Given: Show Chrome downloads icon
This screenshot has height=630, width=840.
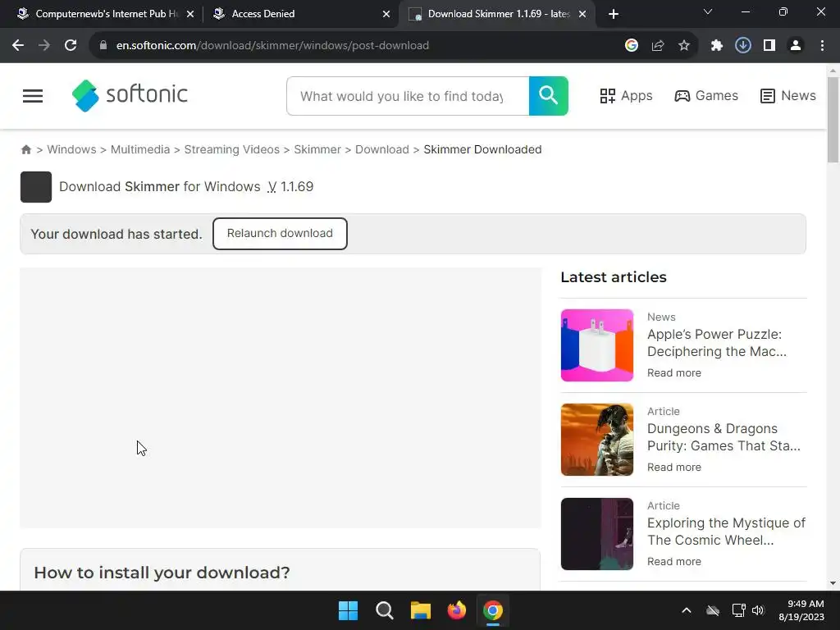Looking at the screenshot, I should pos(743,46).
